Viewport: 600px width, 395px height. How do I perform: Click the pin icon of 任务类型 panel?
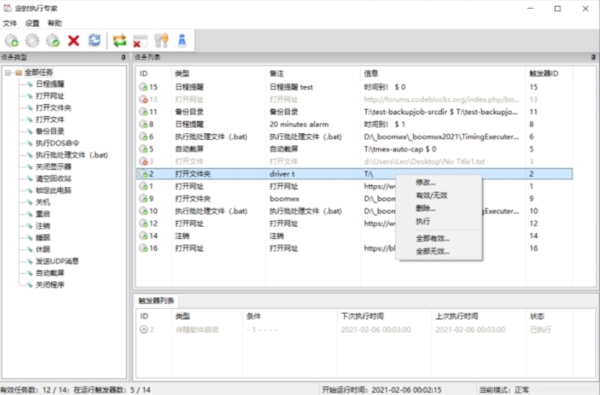point(123,57)
